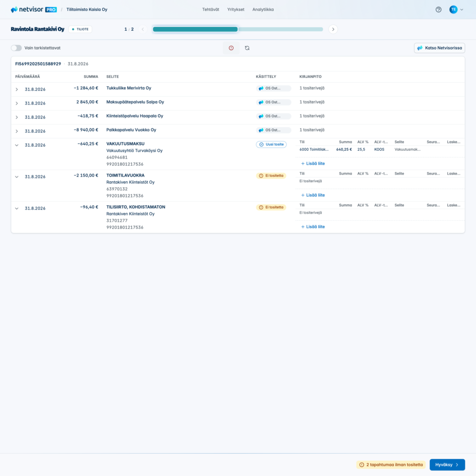Screen dimensions: 476x476
Task: Open the Analytiikka menu
Action: point(263,9)
